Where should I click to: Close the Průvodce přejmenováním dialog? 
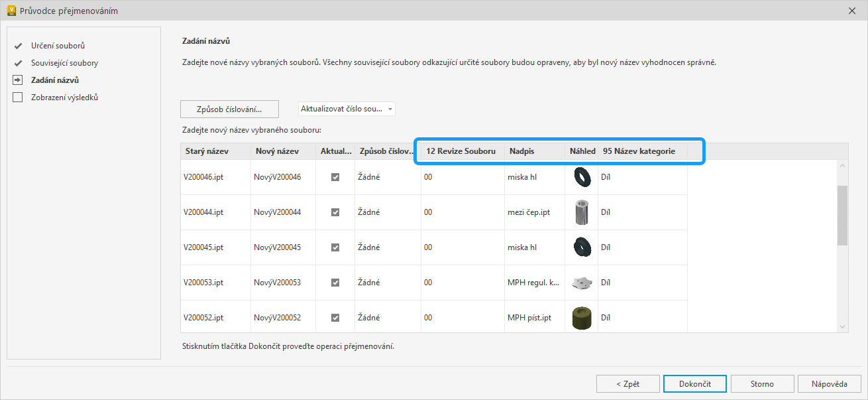(851, 11)
